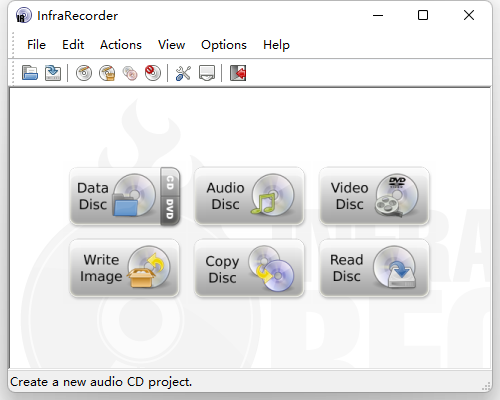Minimize the InfraRecorder window
The image size is (500, 400).
click(x=378, y=15)
